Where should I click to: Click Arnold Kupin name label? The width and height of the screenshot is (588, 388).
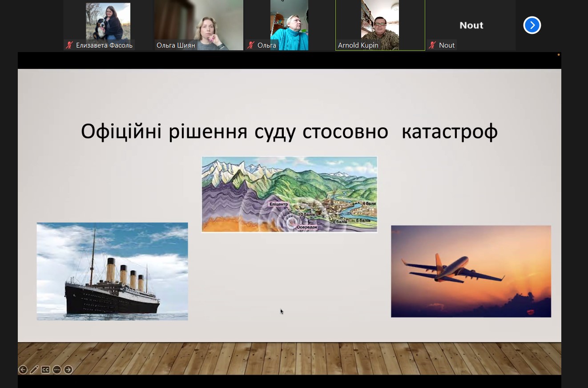358,45
